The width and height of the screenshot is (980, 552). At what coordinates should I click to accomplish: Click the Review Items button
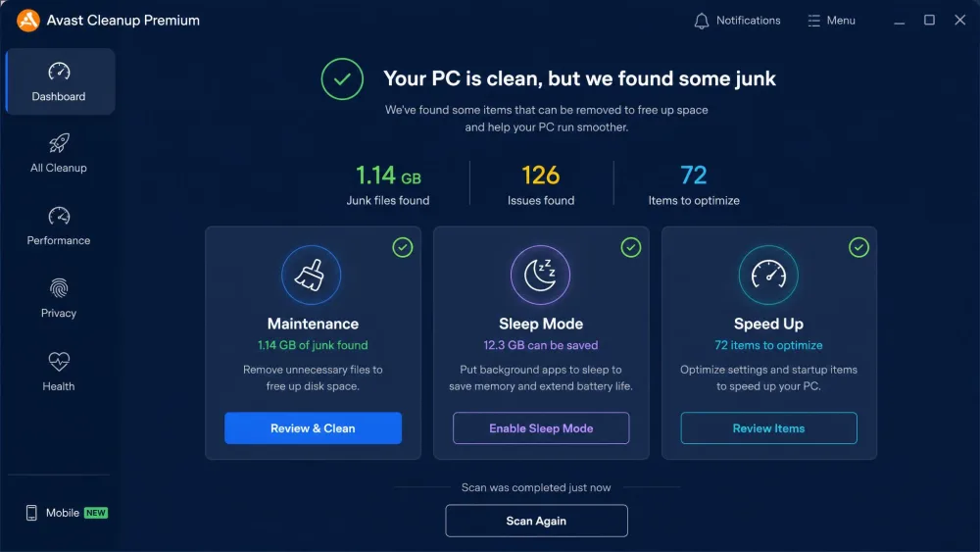768,428
